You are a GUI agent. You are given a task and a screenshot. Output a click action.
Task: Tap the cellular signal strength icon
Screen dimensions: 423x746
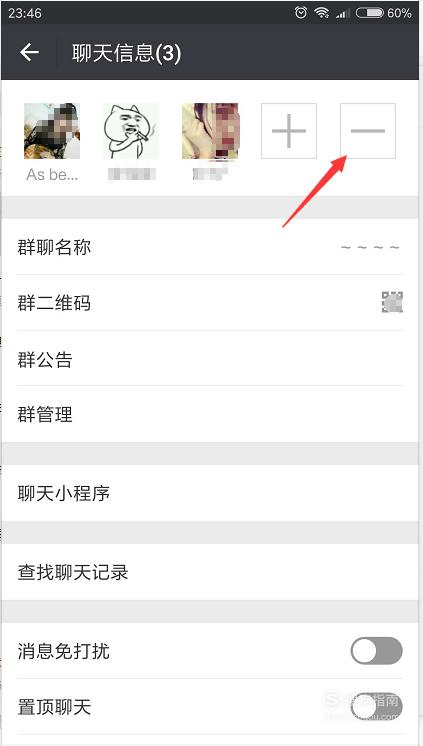(343, 13)
